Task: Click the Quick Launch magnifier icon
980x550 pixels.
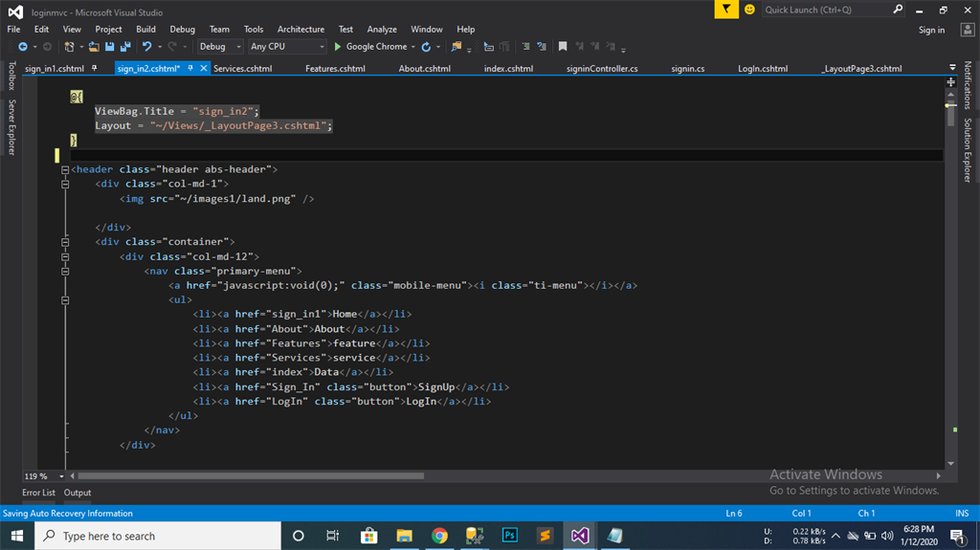Action: 898,10
